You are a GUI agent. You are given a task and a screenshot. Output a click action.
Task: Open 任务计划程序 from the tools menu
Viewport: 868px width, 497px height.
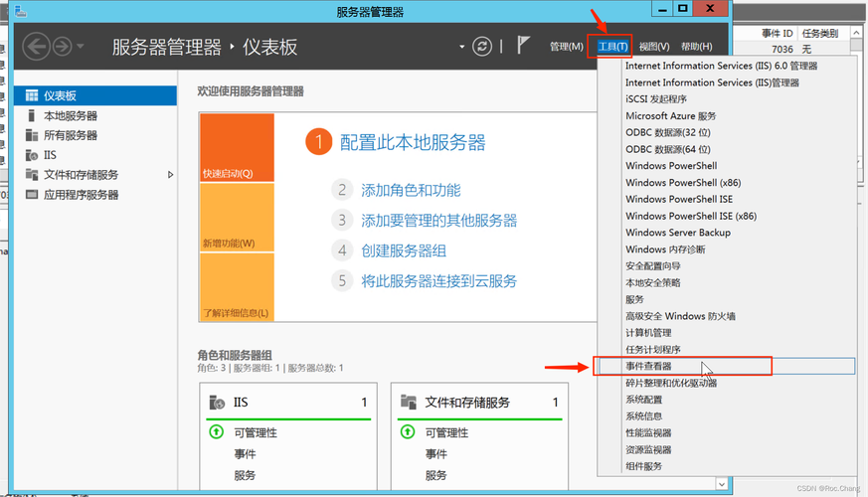[653, 350]
